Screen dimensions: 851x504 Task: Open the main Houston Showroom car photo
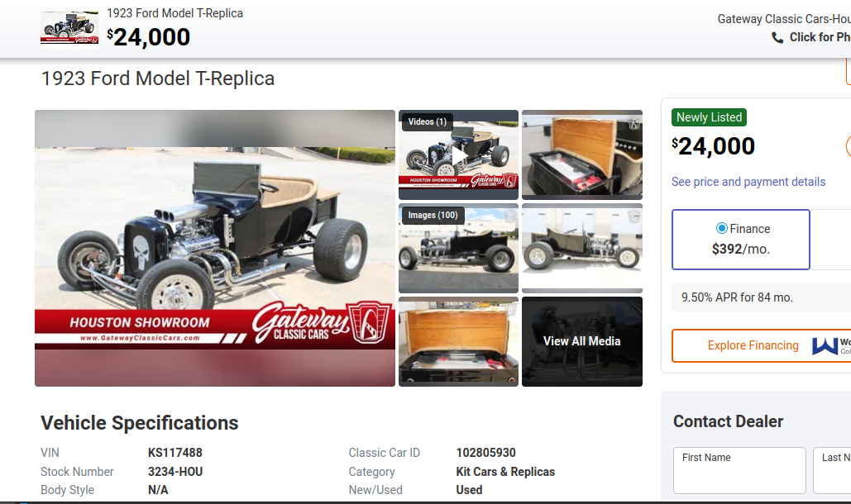215,248
